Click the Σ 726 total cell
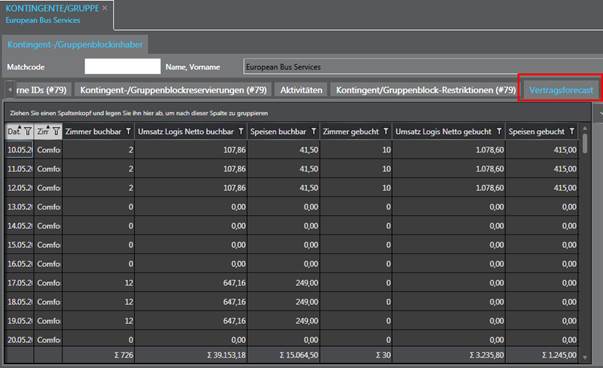This screenshot has width=603, height=368. point(99,355)
